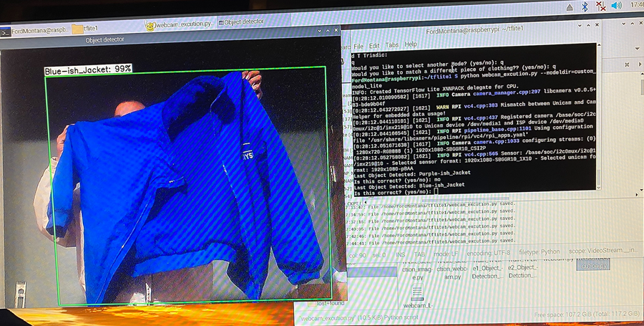Click the INS indicator in Geany status bar
644x326 pixels.
400,254
